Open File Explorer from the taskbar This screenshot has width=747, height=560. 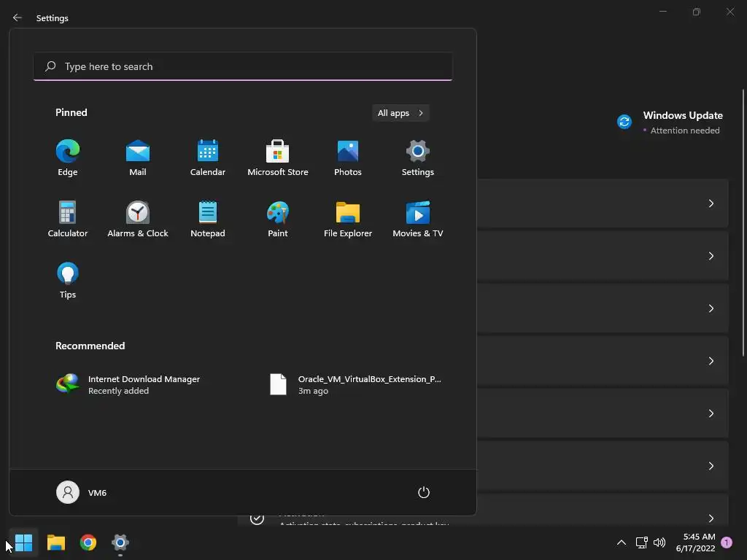point(55,542)
